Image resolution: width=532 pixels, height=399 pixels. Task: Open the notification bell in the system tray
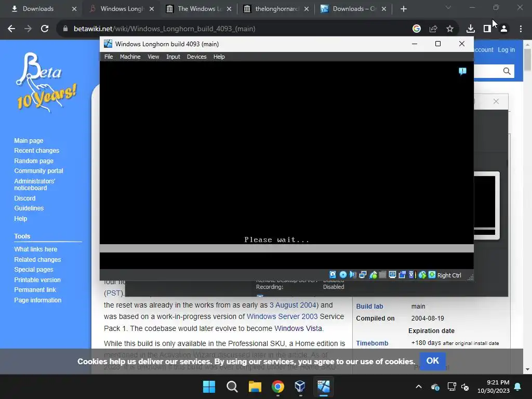pyautogui.click(x=518, y=387)
